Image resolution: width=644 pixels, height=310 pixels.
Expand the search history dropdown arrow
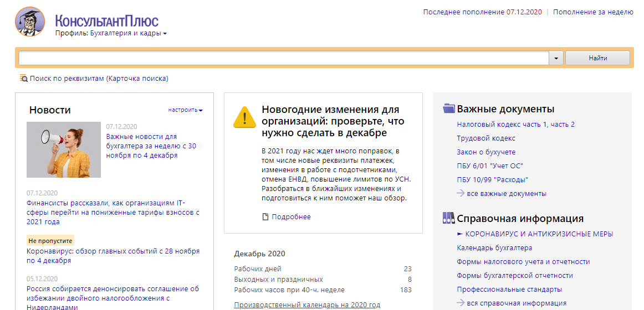point(556,58)
